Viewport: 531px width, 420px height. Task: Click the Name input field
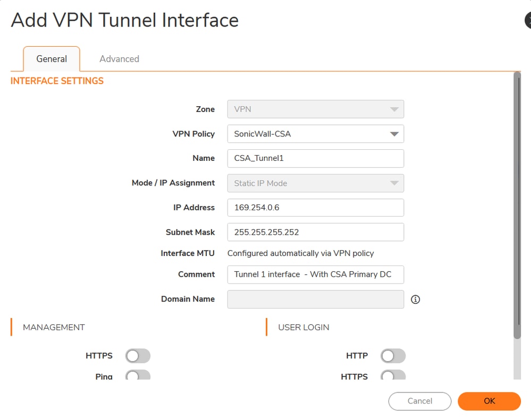click(315, 158)
